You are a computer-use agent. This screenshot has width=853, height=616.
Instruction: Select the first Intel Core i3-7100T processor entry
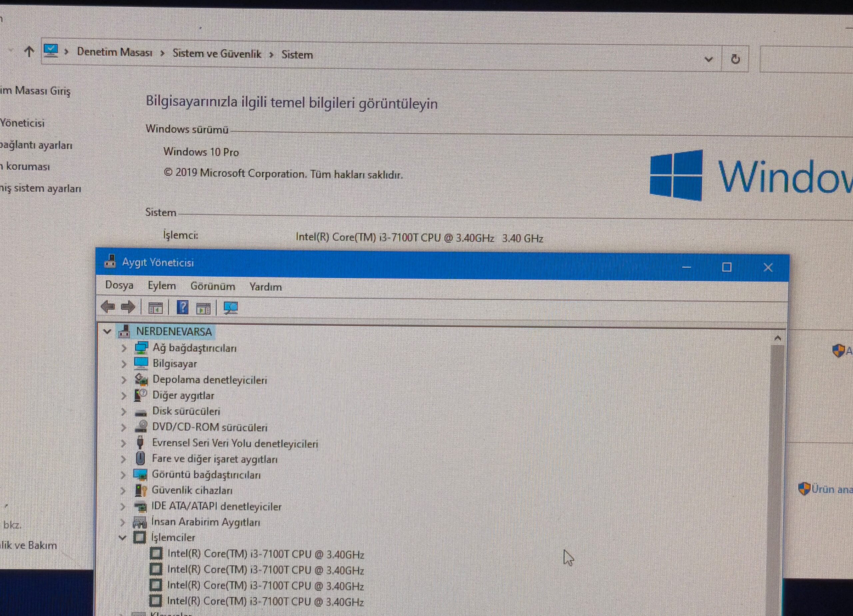266,554
